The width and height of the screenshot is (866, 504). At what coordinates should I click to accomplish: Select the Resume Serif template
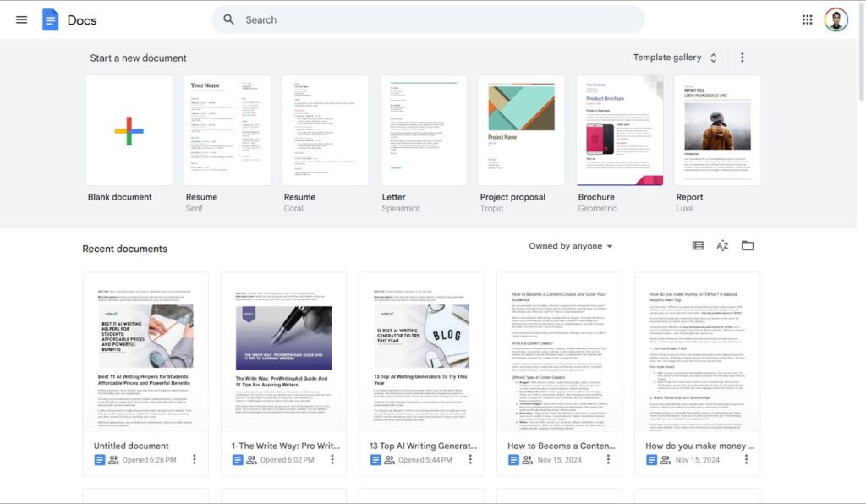click(x=227, y=130)
